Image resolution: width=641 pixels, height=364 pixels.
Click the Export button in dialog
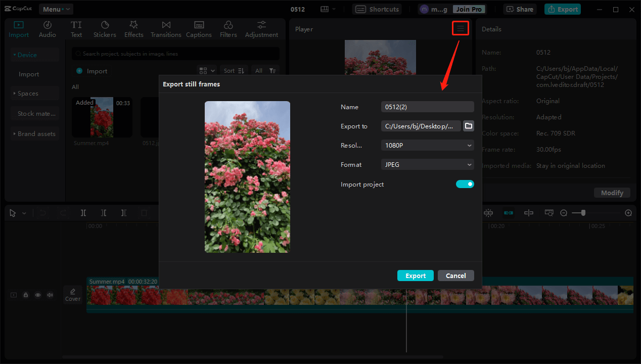415,276
